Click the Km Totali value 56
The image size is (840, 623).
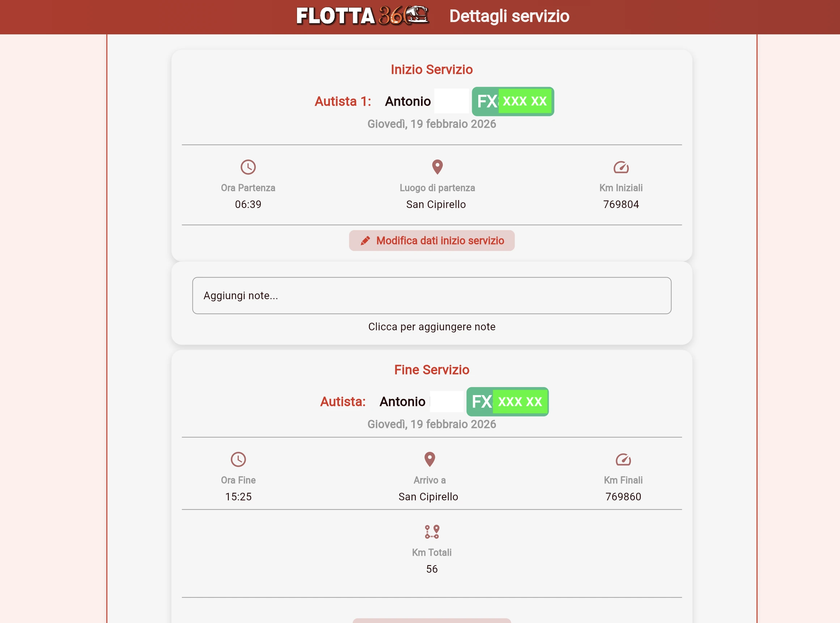432,569
